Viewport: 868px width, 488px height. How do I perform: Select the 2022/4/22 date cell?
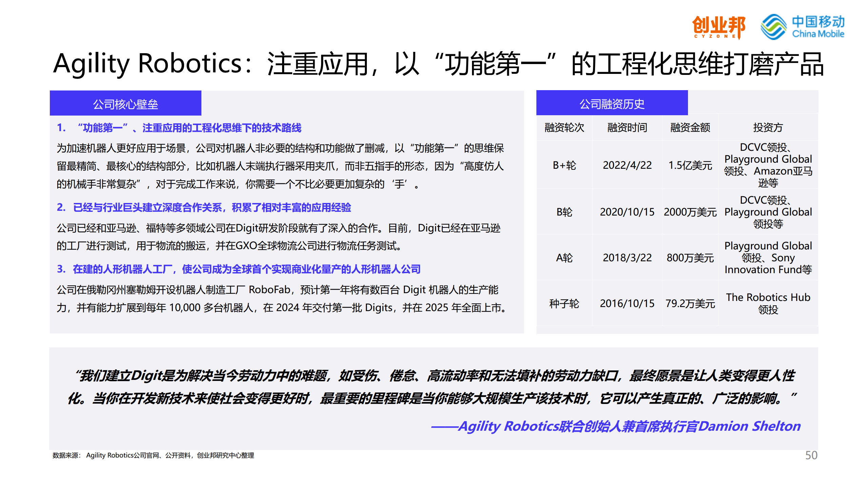pos(627,165)
